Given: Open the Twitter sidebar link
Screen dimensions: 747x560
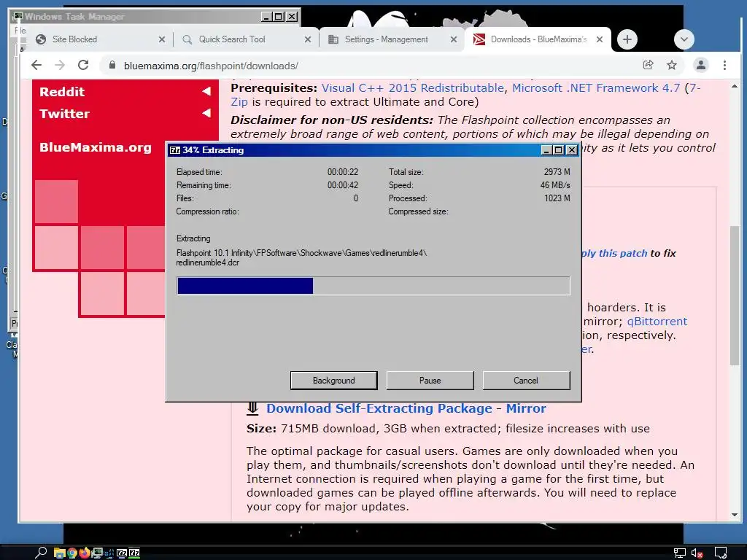Looking at the screenshot, I should coord(64,113).
